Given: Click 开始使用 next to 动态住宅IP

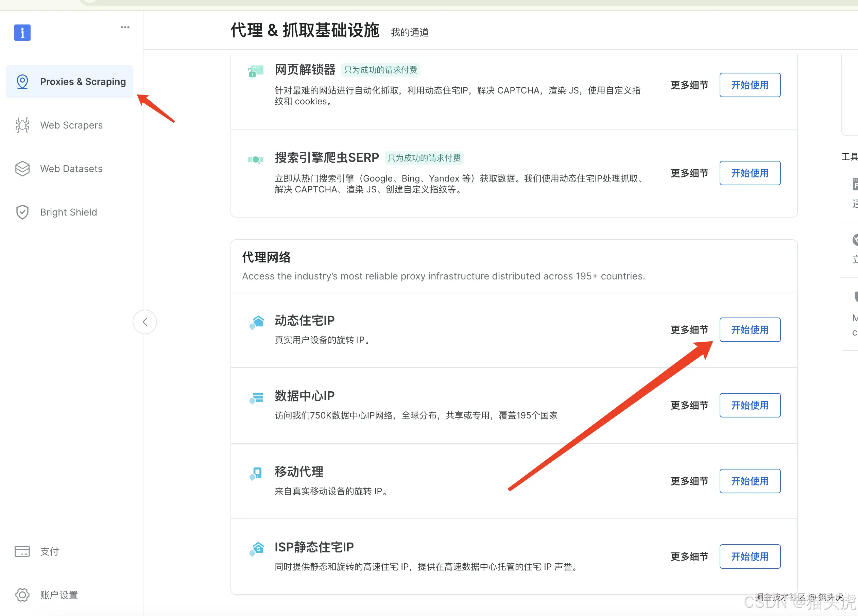Looking at the screenshot, I should click(750, 329).
